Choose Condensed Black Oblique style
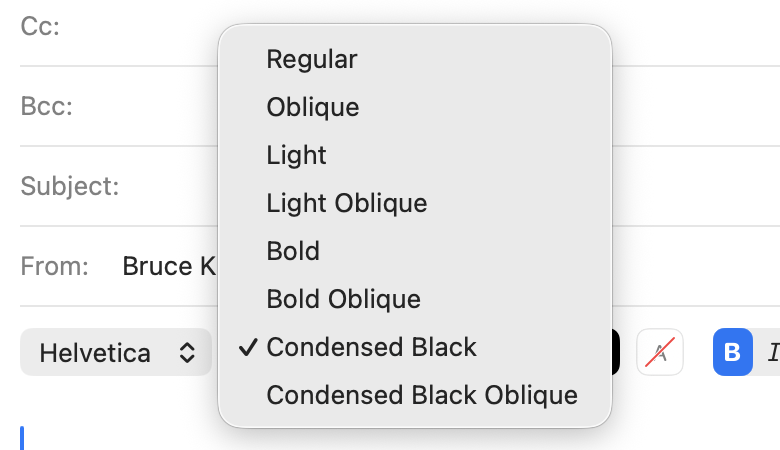This screenshot has width=780, height=450. [422, 394]
